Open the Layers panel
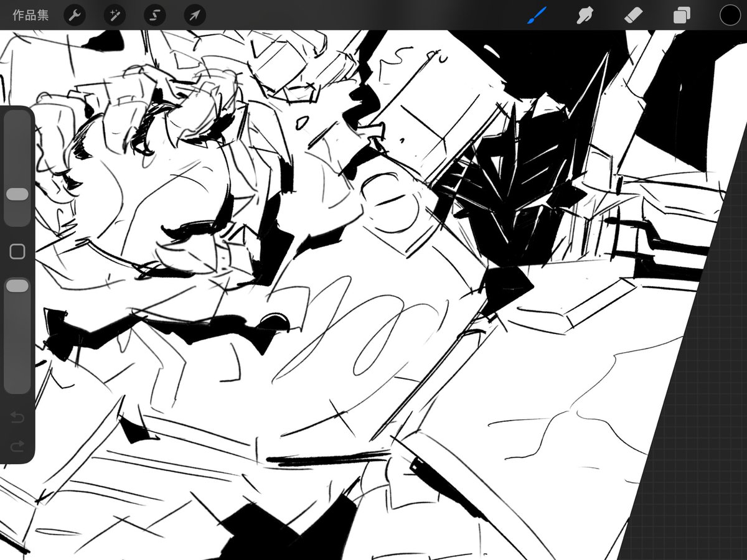The image size is (747, 560). click(682, 15)
